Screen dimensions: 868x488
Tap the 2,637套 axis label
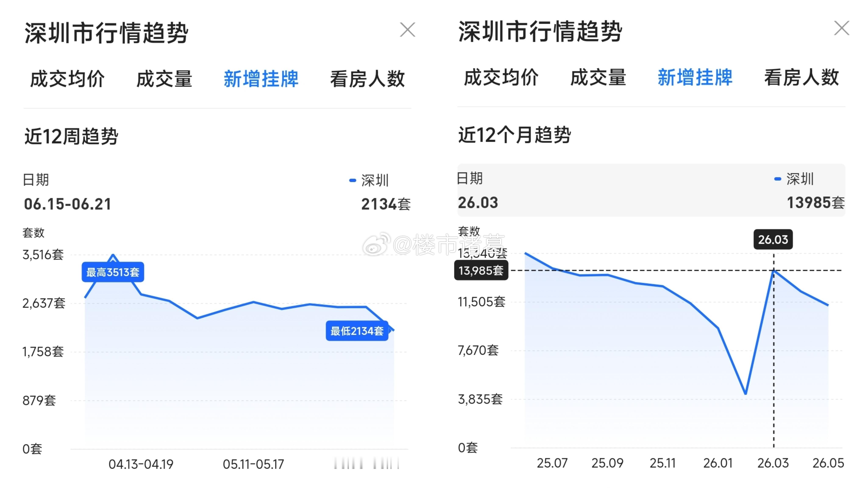click(44, 303)
